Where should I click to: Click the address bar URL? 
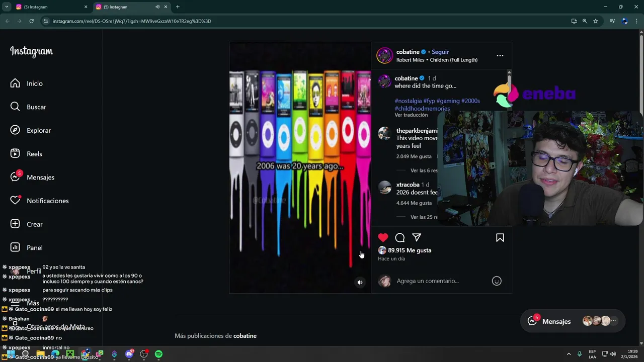click(132, 21)
